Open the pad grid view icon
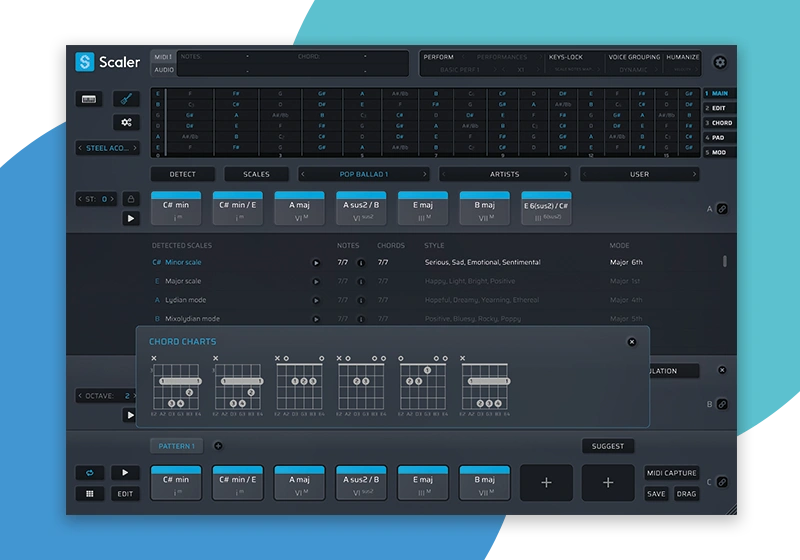Viewport: 800px width, 560px height. pyautogui.click(x=90, y=494)
